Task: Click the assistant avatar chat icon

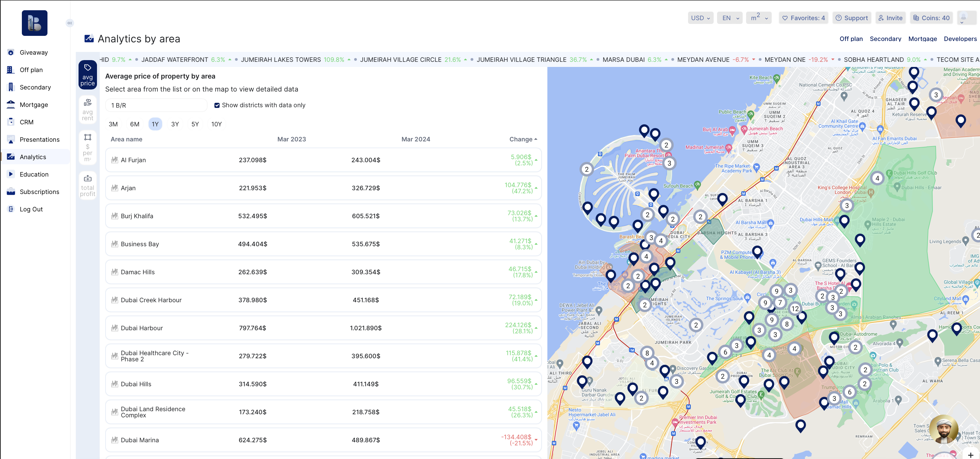Action: tap(944, 429)
